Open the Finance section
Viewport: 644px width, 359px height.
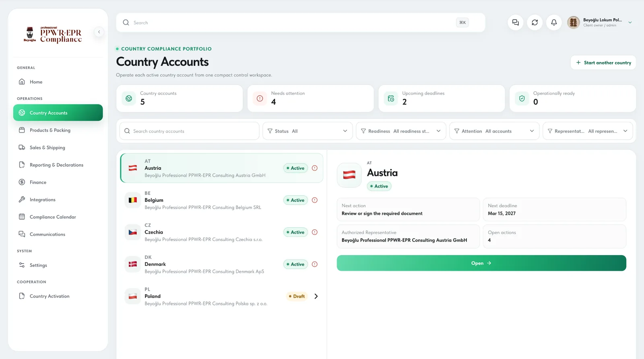(x=58, y=182)
